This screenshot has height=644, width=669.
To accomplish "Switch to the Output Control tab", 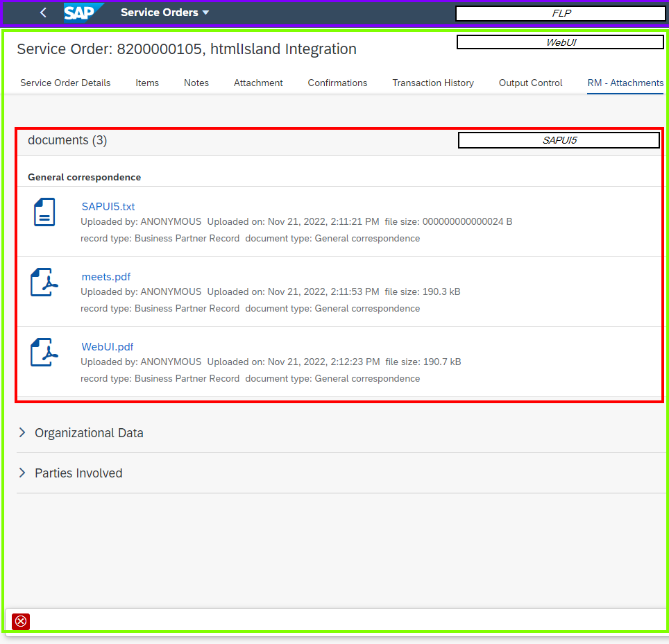I will coord(531,83).
